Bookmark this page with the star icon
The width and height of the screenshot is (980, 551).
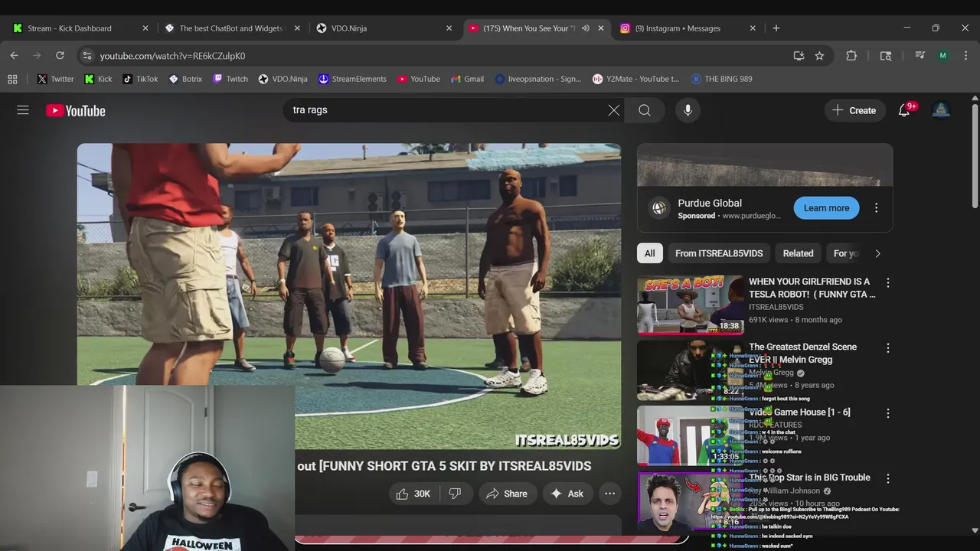coord(819,55)
